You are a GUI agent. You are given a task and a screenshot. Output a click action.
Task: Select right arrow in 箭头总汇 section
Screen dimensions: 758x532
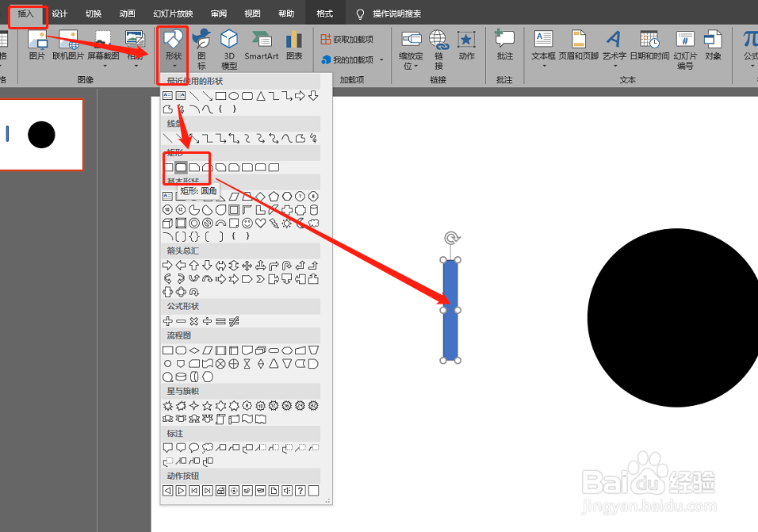167,265
